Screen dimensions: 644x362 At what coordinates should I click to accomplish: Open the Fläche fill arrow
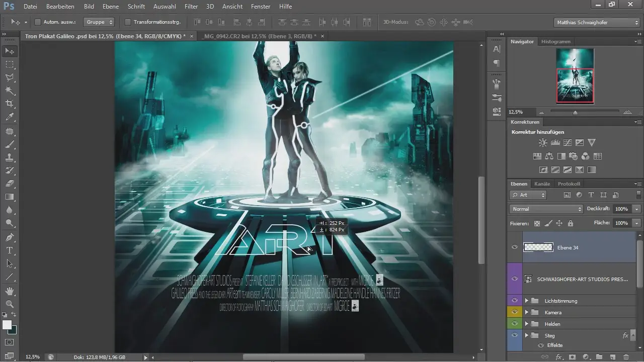click(637, 223)
